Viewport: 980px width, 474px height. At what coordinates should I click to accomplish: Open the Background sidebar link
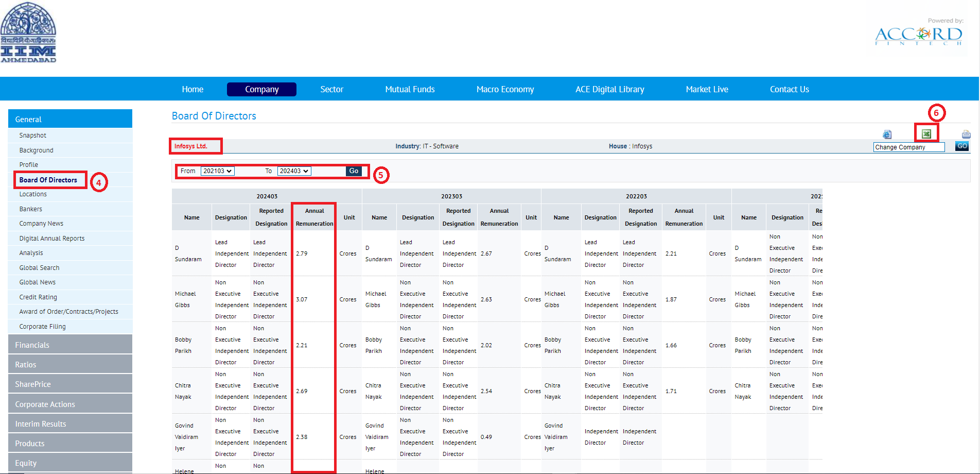(36, 150)
